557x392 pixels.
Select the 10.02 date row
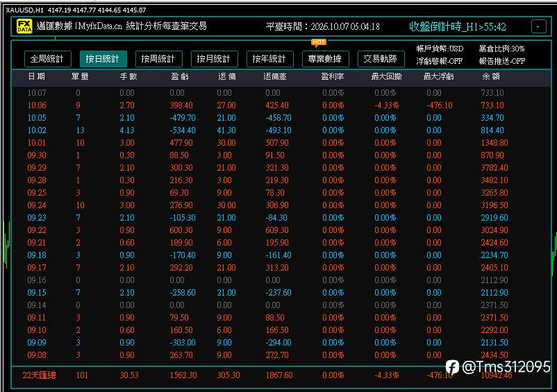281,130
